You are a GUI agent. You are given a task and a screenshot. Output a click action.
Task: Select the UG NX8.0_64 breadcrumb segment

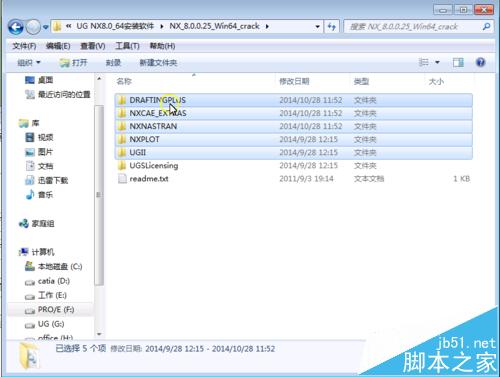[115, 26]
